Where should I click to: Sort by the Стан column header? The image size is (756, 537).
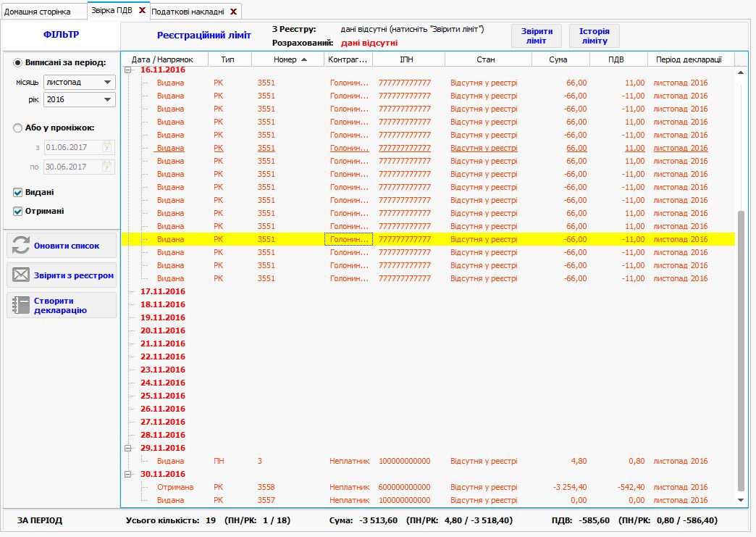click(488, 59)
